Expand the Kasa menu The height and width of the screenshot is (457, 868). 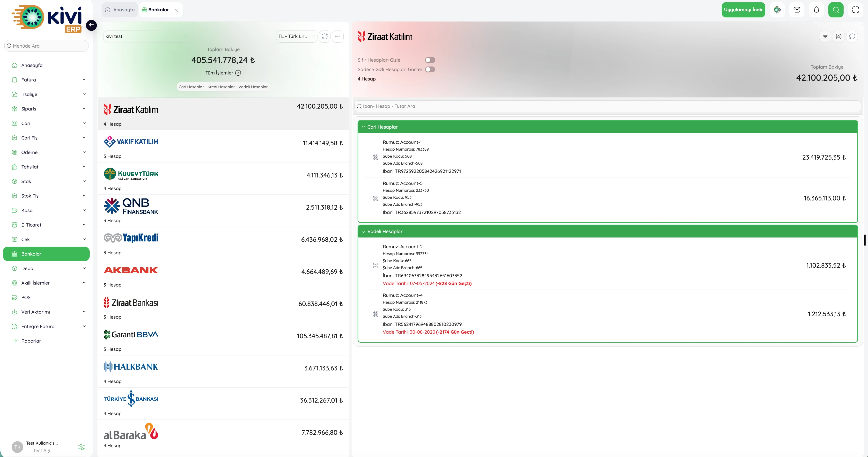pyautogui.click(x=46, y=210)
